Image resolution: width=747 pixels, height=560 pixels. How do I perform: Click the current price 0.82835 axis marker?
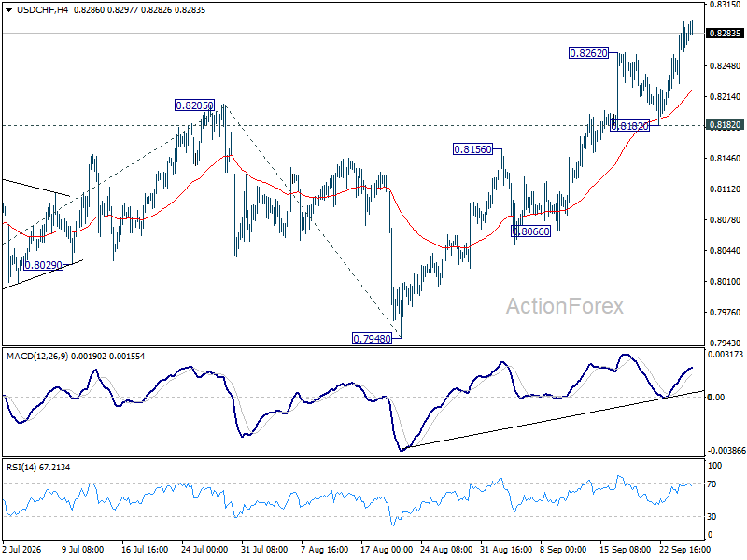(726, 34)
